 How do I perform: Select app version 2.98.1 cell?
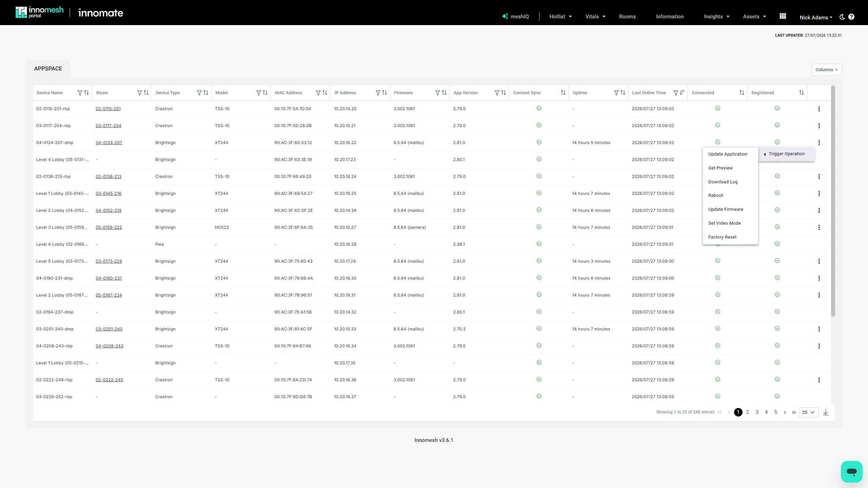coord(459,244)
